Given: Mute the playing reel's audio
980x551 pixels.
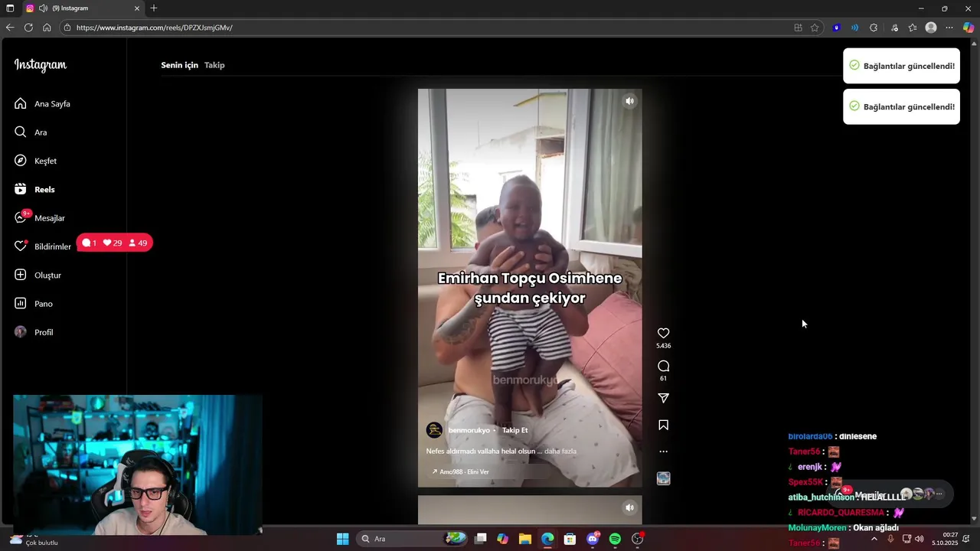Looking at the screenshot, I should pyautogui.click(x=629, y=101).
